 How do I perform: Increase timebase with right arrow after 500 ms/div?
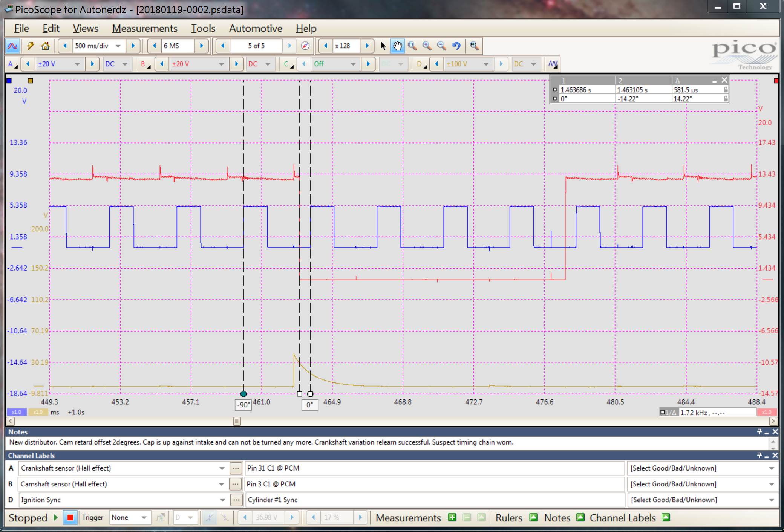coord(133,46)
